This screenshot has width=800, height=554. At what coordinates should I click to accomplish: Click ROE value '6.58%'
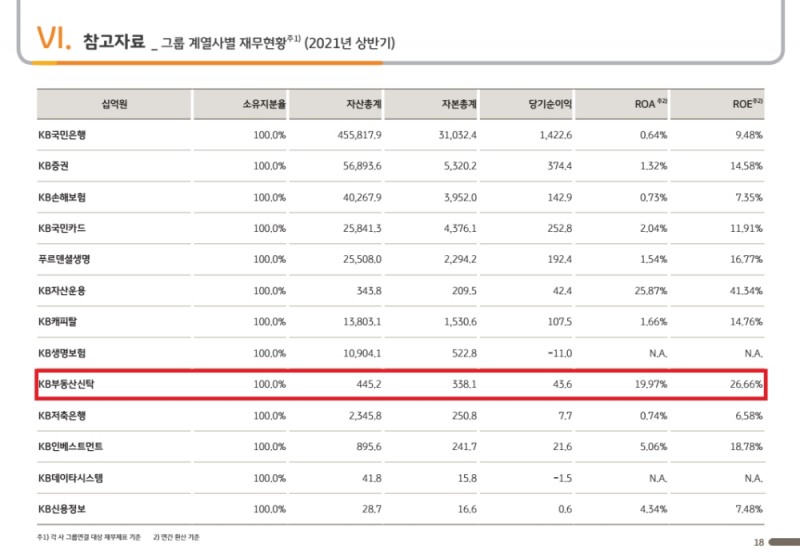(x=749, y=416)
